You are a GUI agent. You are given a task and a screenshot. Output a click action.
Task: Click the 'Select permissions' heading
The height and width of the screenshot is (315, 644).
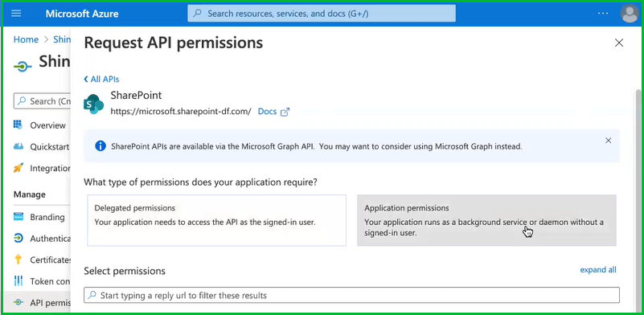[125, 271]
